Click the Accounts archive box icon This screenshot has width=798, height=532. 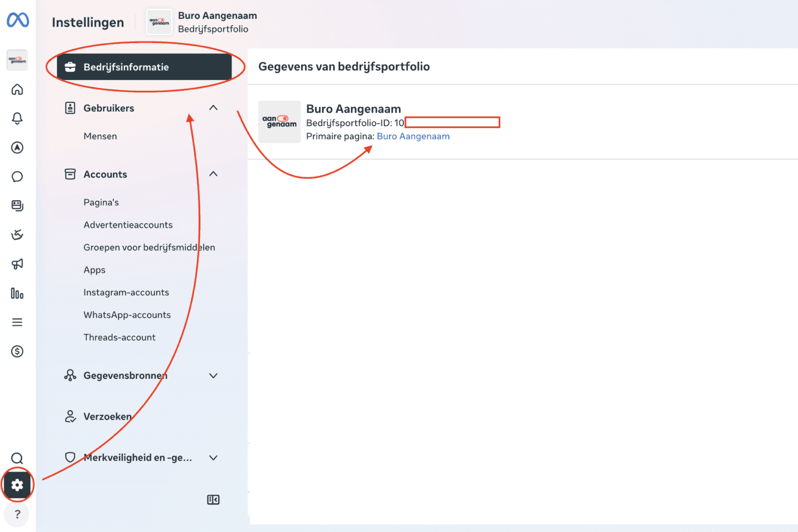coord(70,174)
